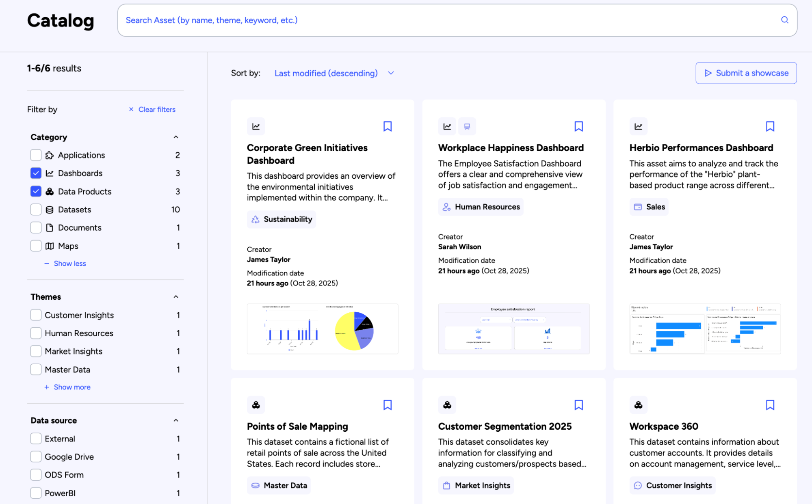The height and width of the screenshot is (504, 812).
Task: Click the dashboard chart icon on Workplace Happiness card
Action: [x=447, y=126]
